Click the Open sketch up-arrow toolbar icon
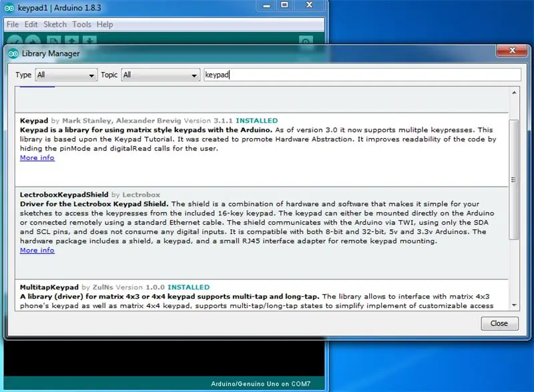This screenshot has height=392, width=534. pyautogui.click(x=71, y=41)
